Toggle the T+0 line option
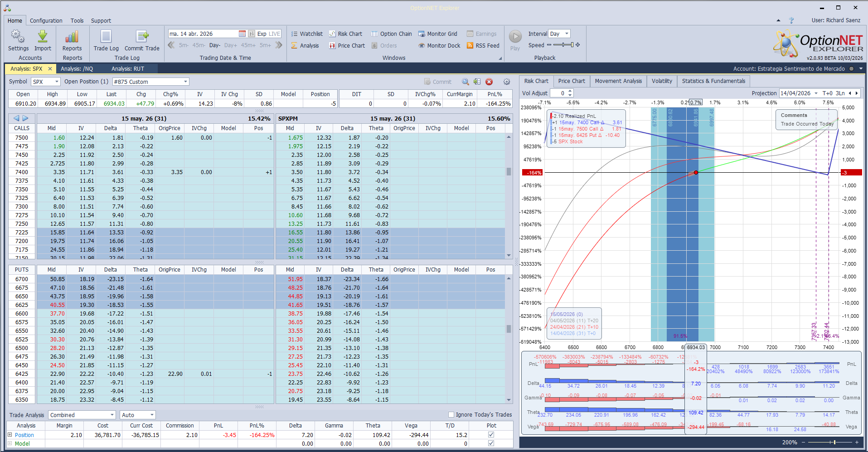This screenshot has height=452, width=868. coord(827,93)
